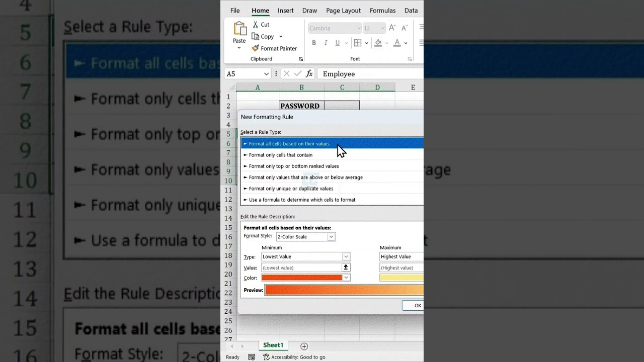Switch to the Formulas tab
The image size is (644, 362).
382,11
